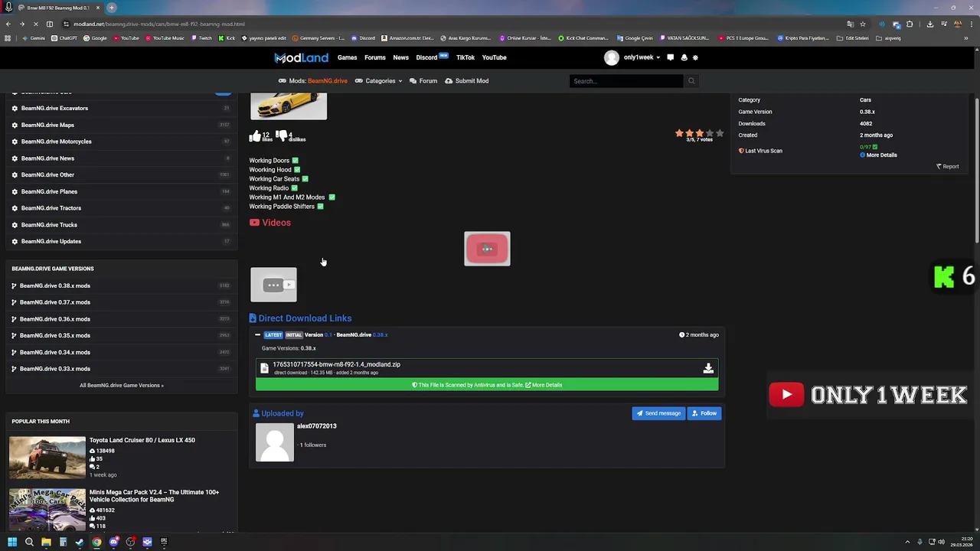Image resolution: width=980 pixels, height=551 pixels.
Task: Open BeamNG.drive 0.38.x mods version
Action: [54, 285]
